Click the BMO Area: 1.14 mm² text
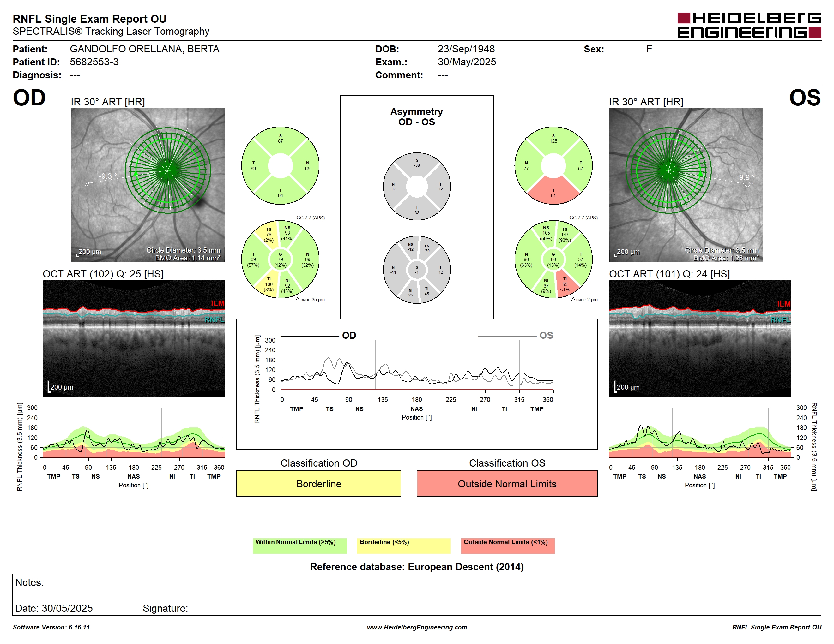This screenshot has width=834, height=644. (x=188, y=258)
